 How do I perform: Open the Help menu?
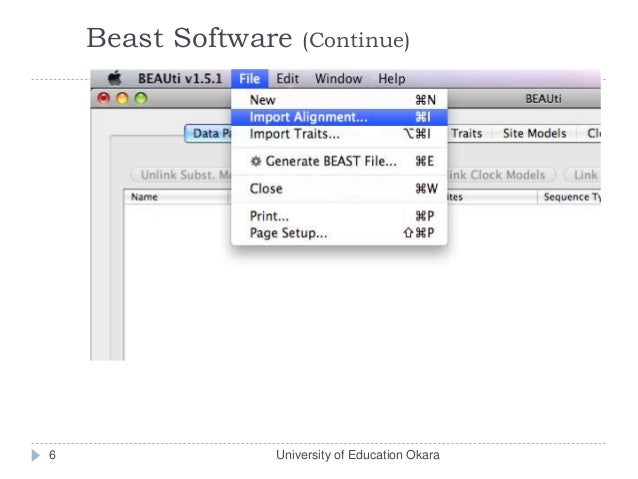point(392,79)
